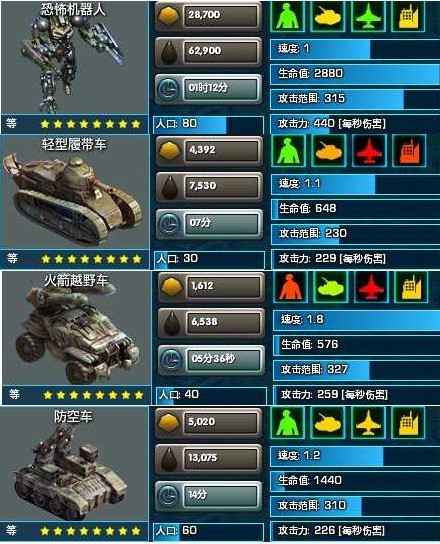Click the green tank icon for 火箭越野车

pyautogui.click(x=330, y=287)
